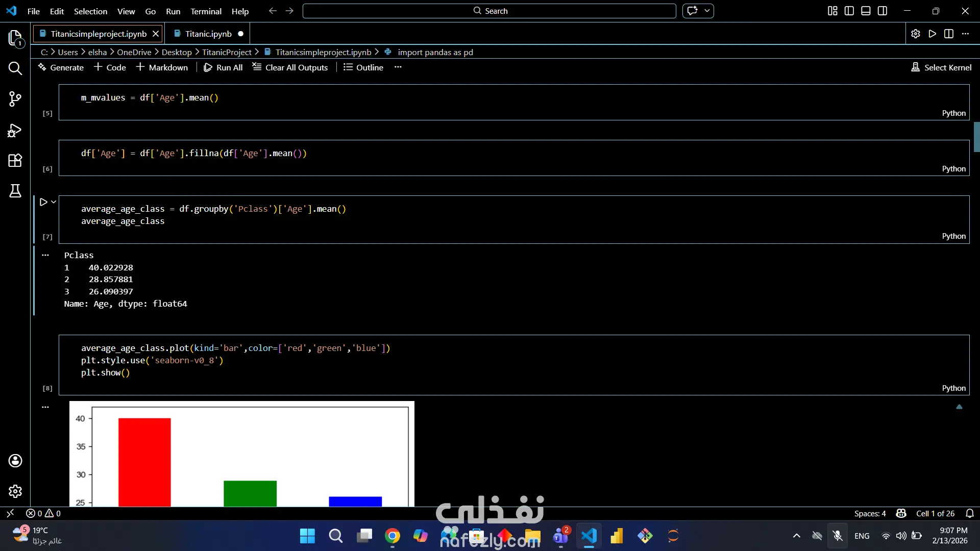
Task: Expand the run options chevron beside cell 7
Action: tap(54, 202)
